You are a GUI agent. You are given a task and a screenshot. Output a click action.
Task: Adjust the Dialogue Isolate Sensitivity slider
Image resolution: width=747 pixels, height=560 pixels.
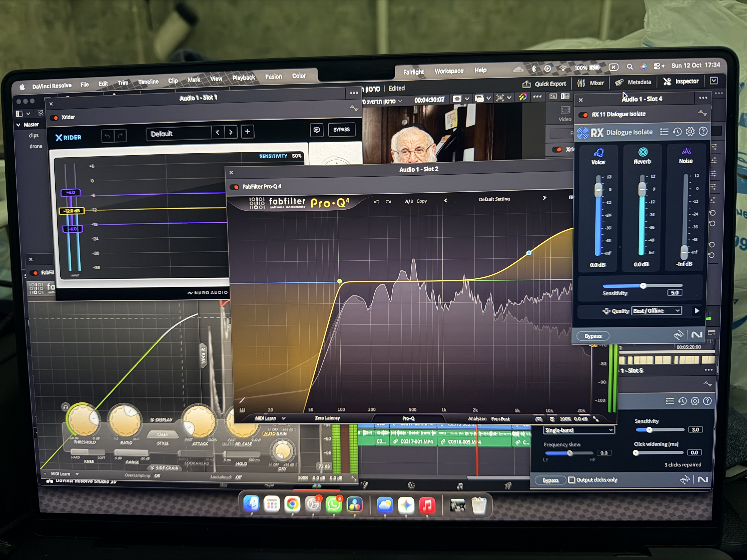(x=643, y=286)
